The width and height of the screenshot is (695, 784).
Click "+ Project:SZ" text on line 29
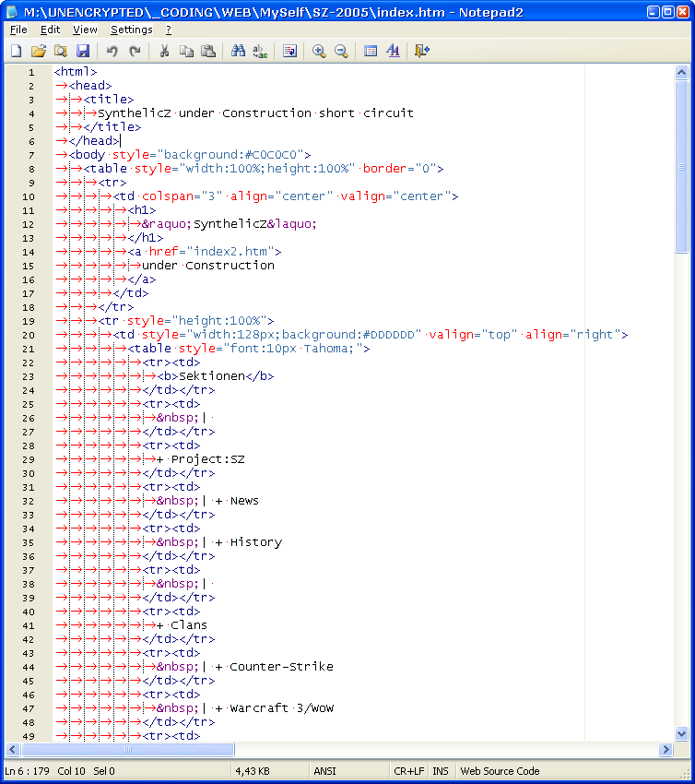tap(200, 459)
